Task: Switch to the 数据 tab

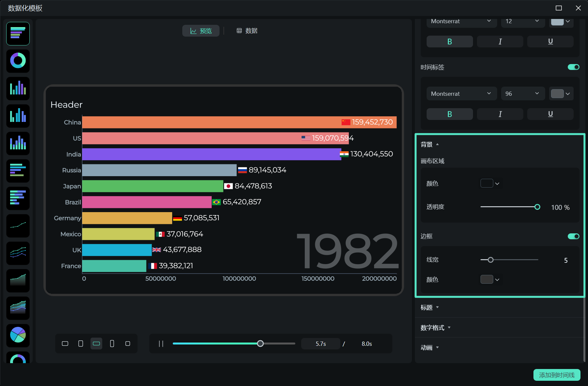Action: [247, 31]
